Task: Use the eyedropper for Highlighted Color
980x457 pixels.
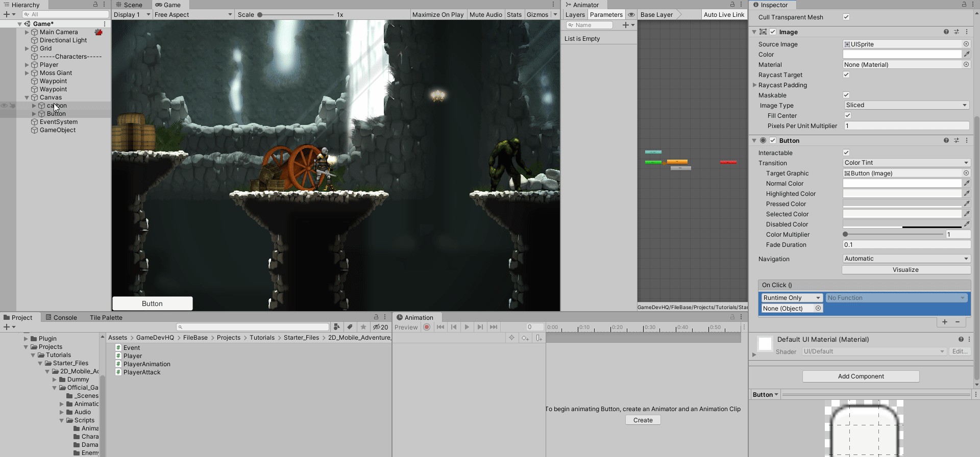Action: (x=967, y=193)
